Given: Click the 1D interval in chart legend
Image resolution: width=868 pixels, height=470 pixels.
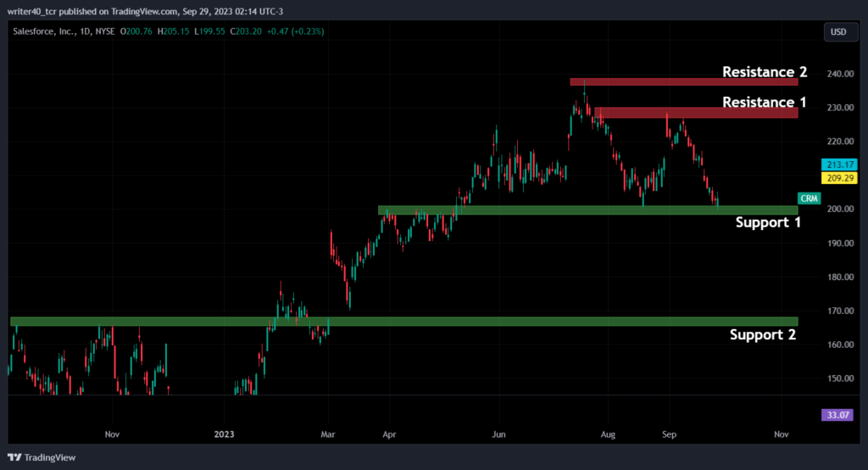Looking at the screenshot, I should (x=86, y=31).
